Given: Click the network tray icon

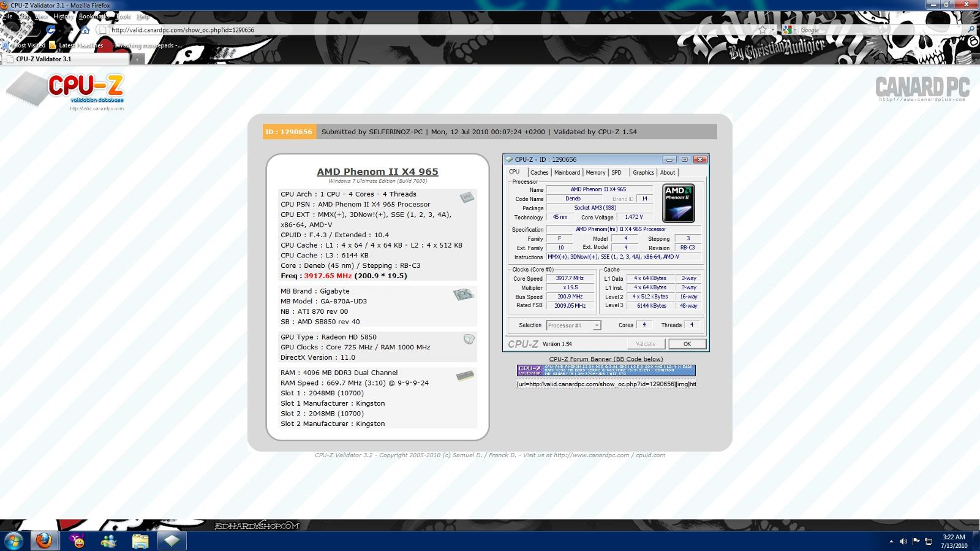Looking at the screenshot, I should tap(929, 542).
